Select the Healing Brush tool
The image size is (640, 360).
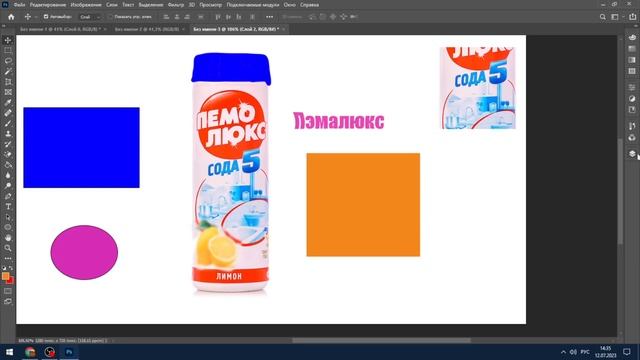coord(8,113)
